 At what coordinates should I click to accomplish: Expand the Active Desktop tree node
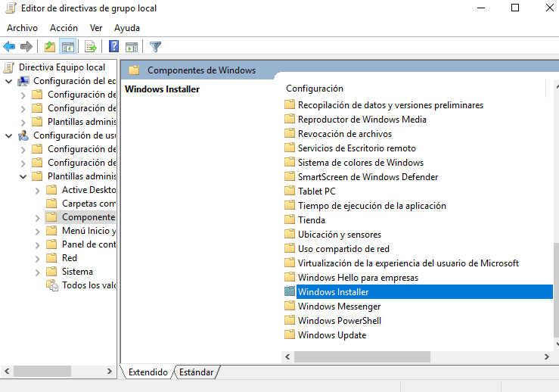[x=37, y=191]
